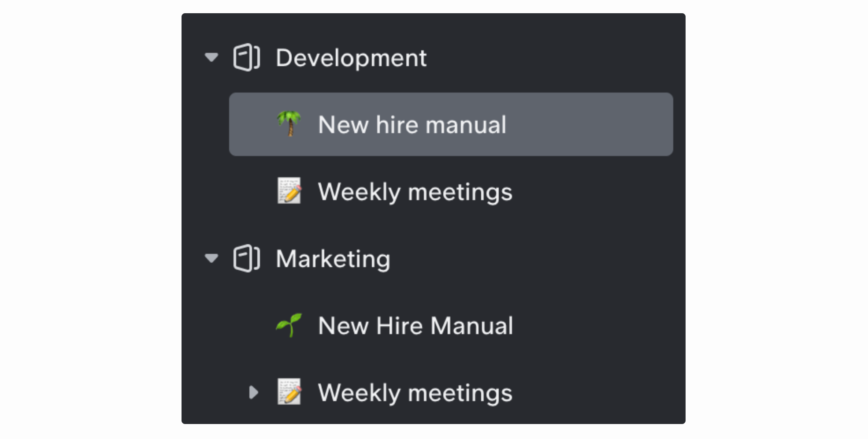Click the seedling page icon
This screenshot has height=439, width=868.
coord(289,325)
